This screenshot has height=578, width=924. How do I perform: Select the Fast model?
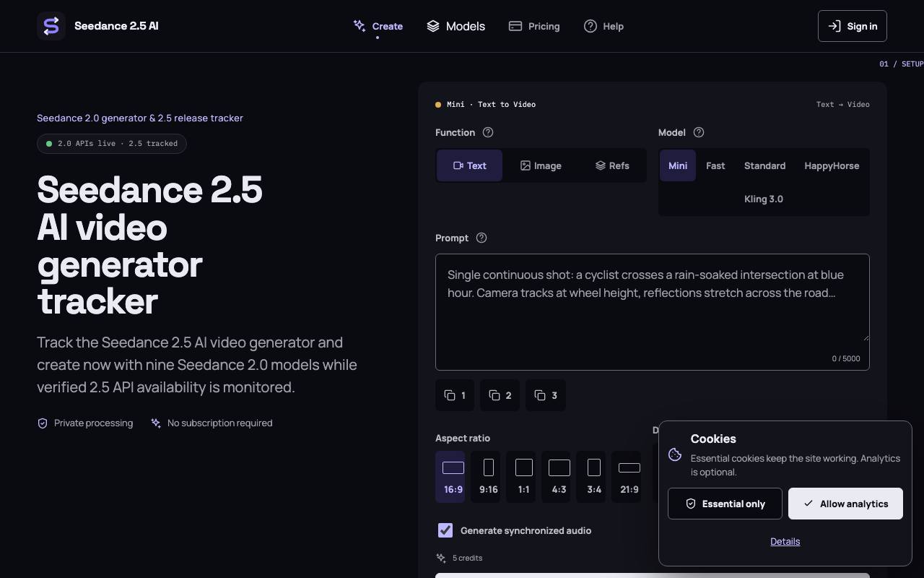click(715, 165)
